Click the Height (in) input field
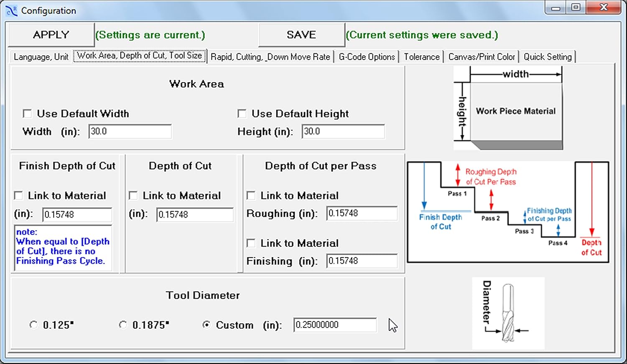The image size is (627, 364). pyautogui.click(x=343, y=131)
